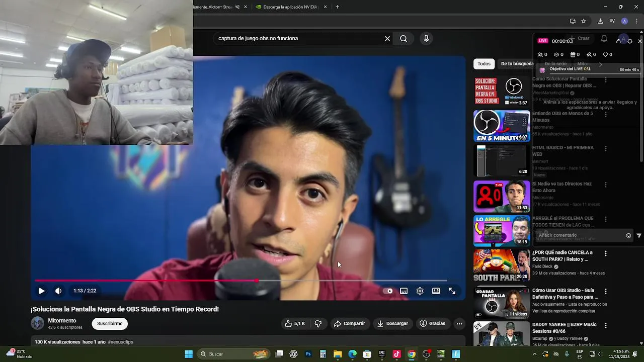Select the 'De tu búsqueda' filter chip
This screenshot has width=644, height=362.
coord(517,64)
